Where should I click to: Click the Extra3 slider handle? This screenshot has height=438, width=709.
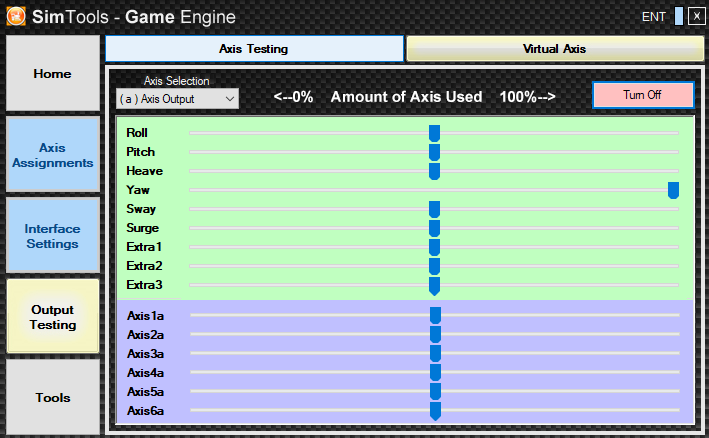pos(434,286)
